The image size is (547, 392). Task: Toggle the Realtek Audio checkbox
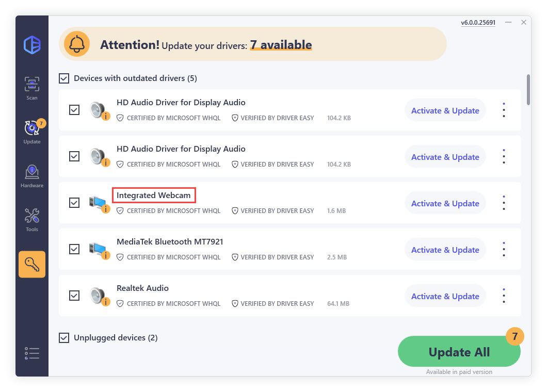pyautogui.click(x=74, y=296)
